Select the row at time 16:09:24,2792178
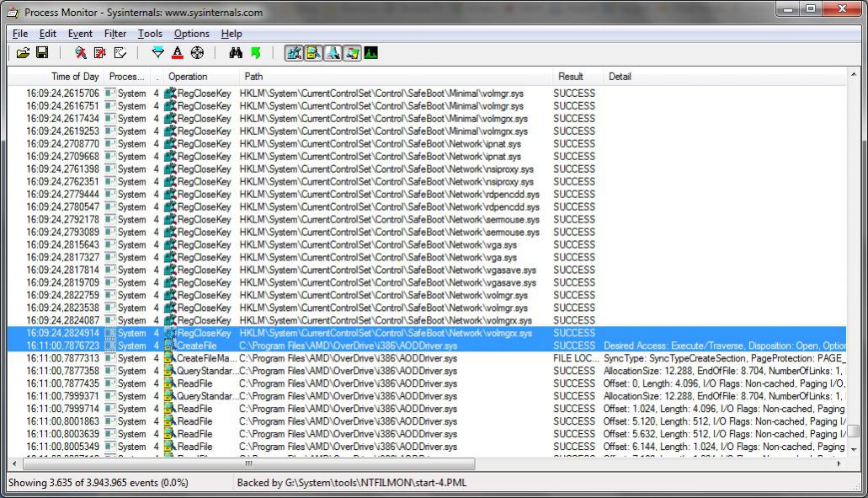The image size is (868, 498). click(427, 219)
